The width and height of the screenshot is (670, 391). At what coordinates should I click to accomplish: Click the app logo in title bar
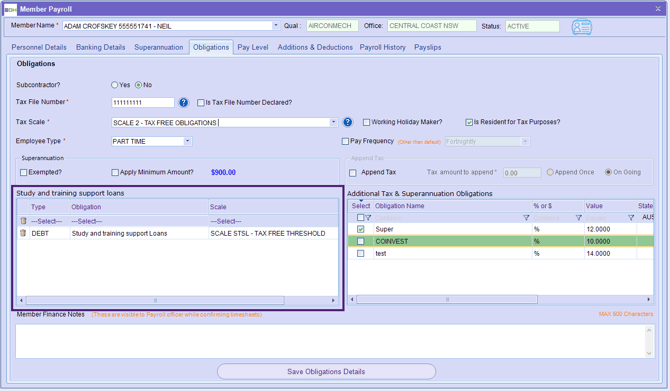(10, 9)
